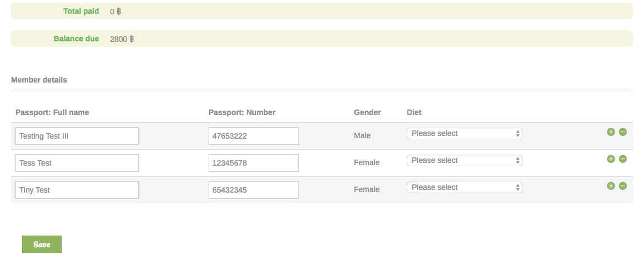Add member after Tess Test row
Viewport: 644px width, 273px height.
(610, 159)
